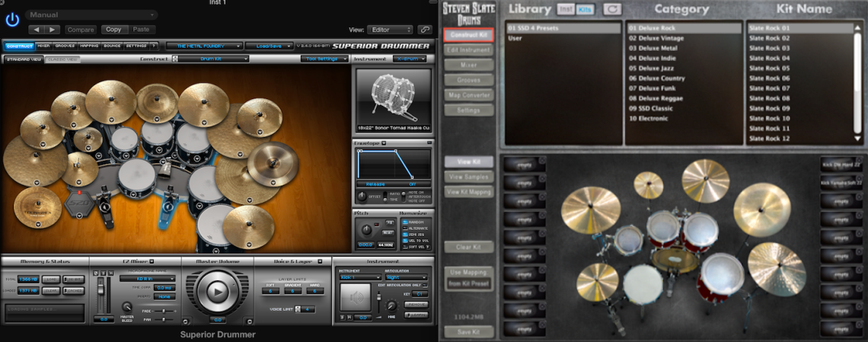Turn the instrument MIKE knob
This screenshot has height=342, width=868.
392,305
